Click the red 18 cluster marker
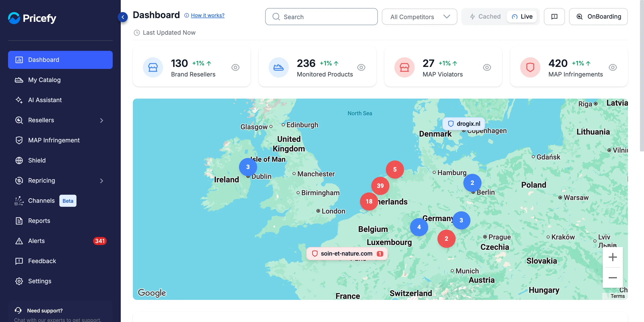The image size is (644, 322). tap(369, 201)
